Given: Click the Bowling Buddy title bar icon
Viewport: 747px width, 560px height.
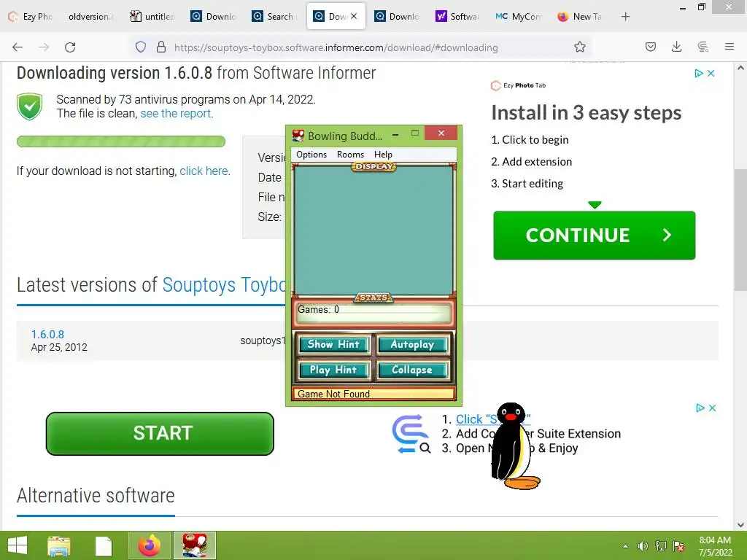Looking at the screenshot, I should 298,136.
